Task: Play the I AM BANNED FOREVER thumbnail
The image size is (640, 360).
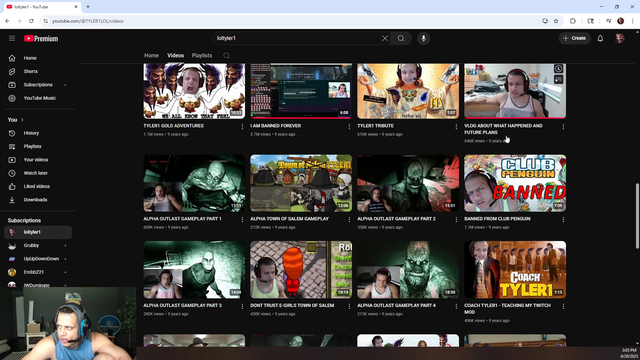Action: click(301, 91)
